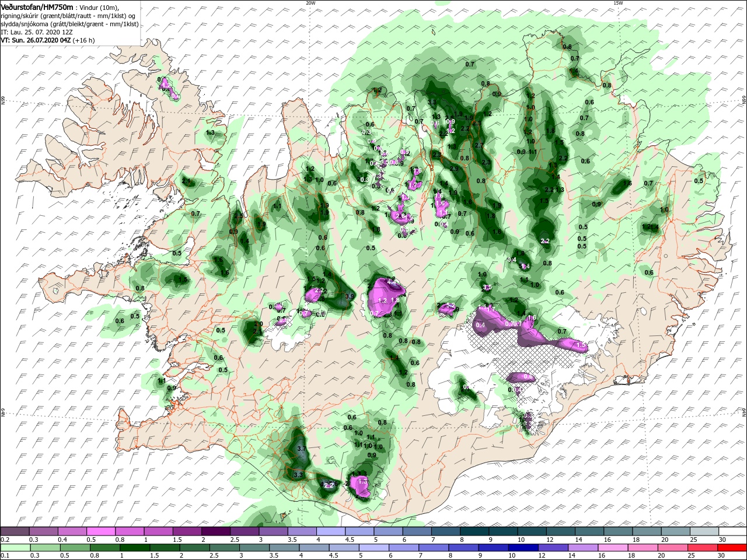Click the purple scale label 0.2
Viewport: 747px width, 560px height.
5,540
